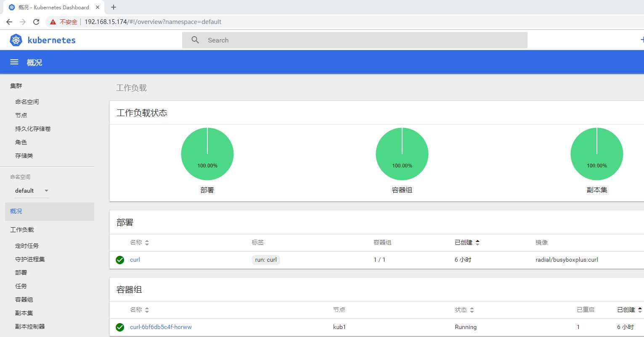Click the 镜像 column header
644x337 pixels.
click(x=542, y=243)
